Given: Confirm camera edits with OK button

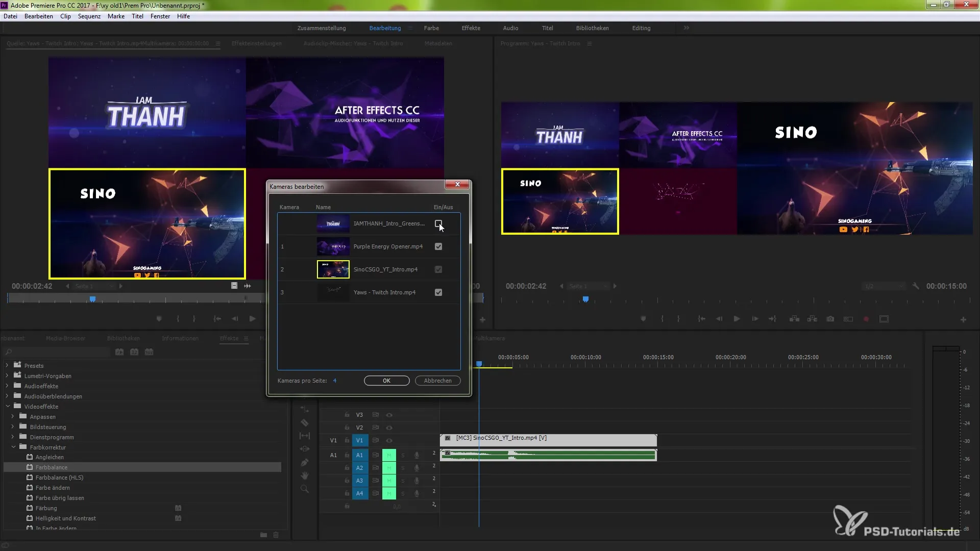Looking at the screenshot, I should 386,381.
